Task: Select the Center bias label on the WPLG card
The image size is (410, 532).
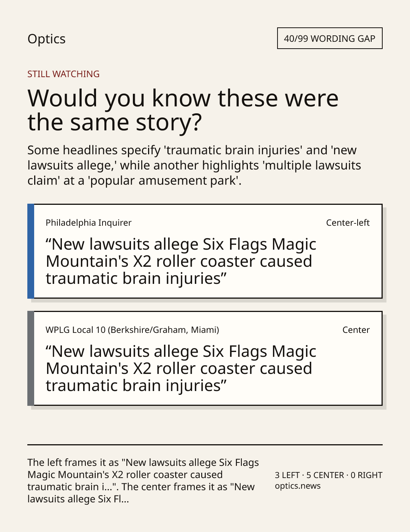Action: (356, 330)
